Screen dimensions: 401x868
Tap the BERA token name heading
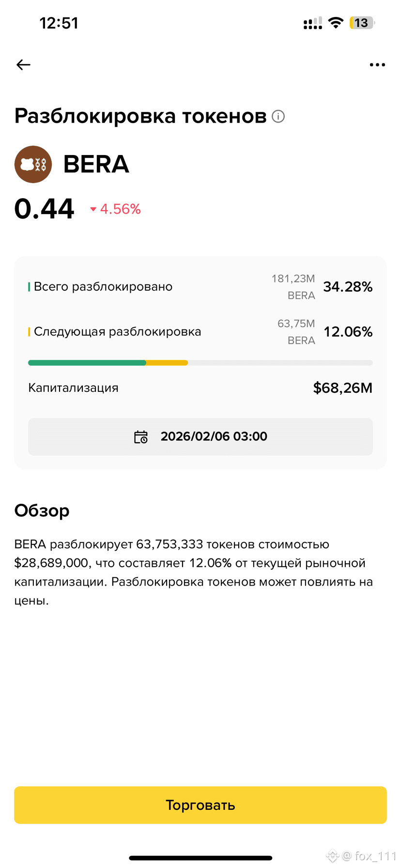pyautogui.click(x=96, y=164)
